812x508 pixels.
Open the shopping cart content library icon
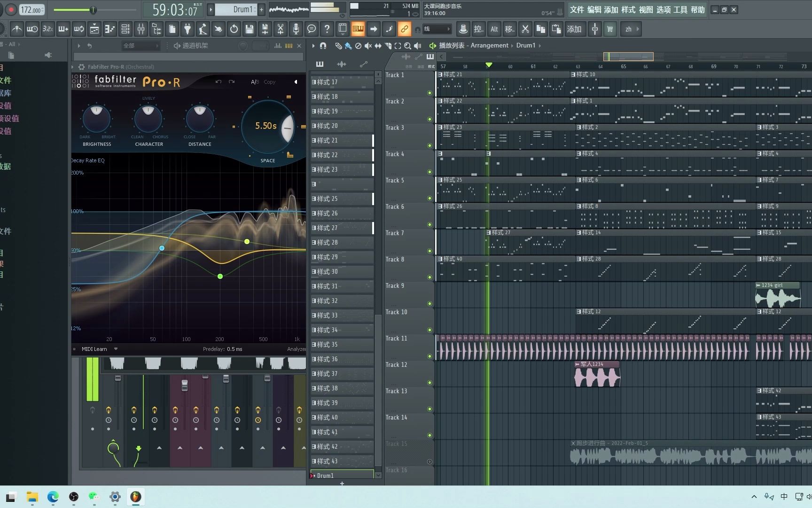pyautogui.click(x=610, y=29)
